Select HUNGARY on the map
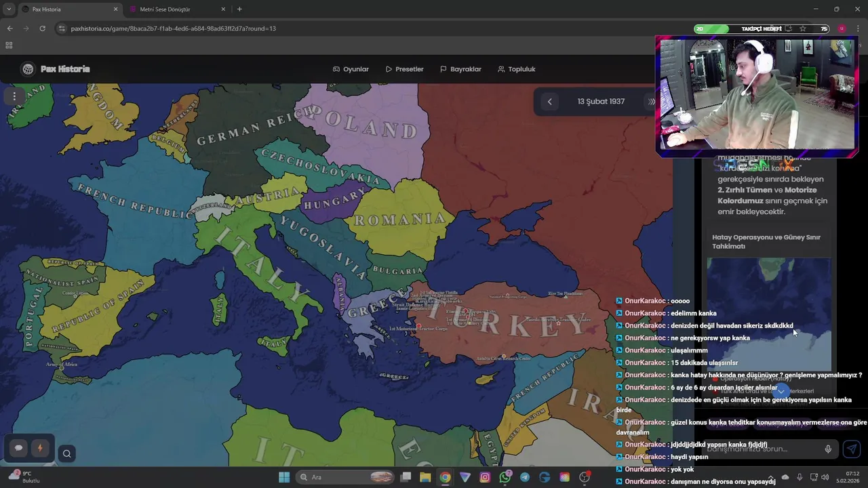The image size is (868, 488). point(334,200)
